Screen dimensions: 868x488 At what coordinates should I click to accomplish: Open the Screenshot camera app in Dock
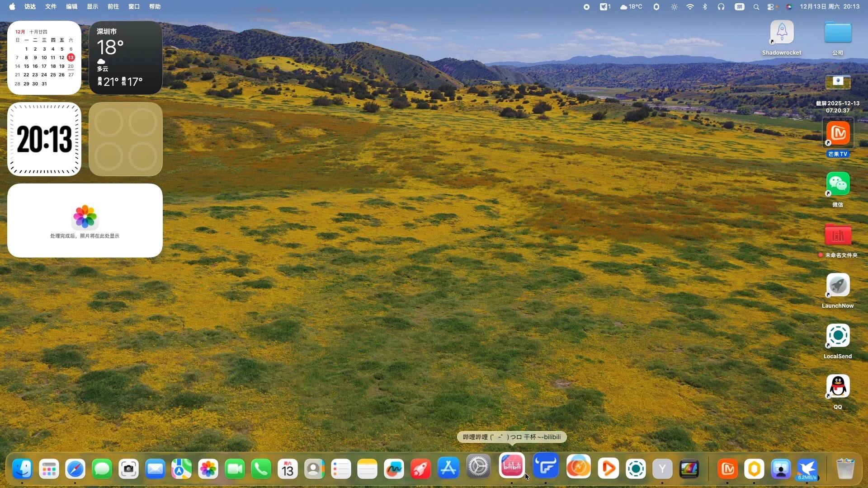tap(128, 469)
